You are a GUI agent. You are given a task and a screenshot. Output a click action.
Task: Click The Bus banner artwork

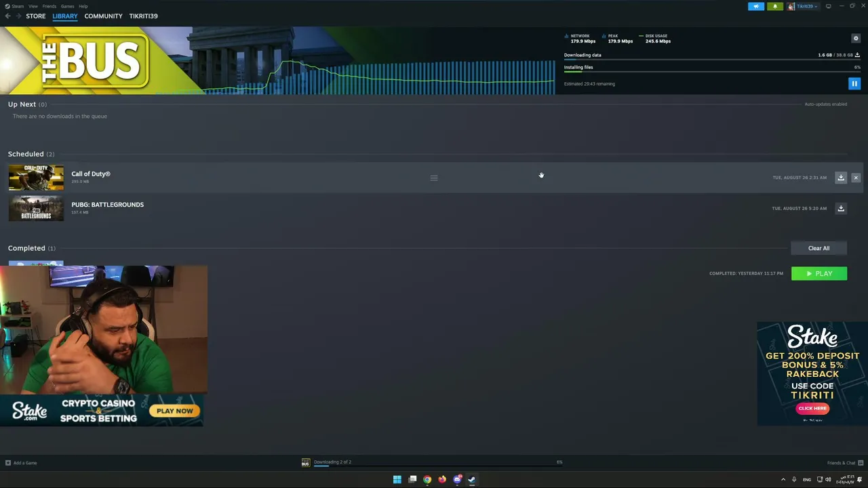(96, 60)
